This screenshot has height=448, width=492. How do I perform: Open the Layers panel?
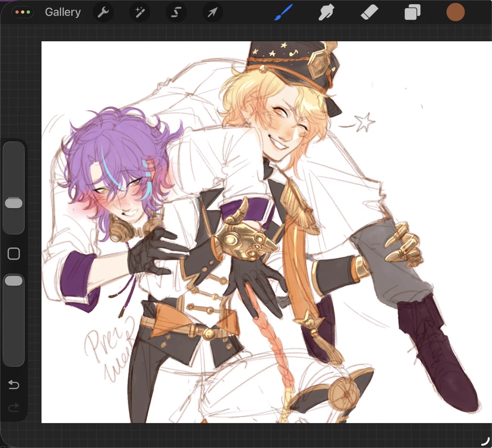[x=412, y=12]
